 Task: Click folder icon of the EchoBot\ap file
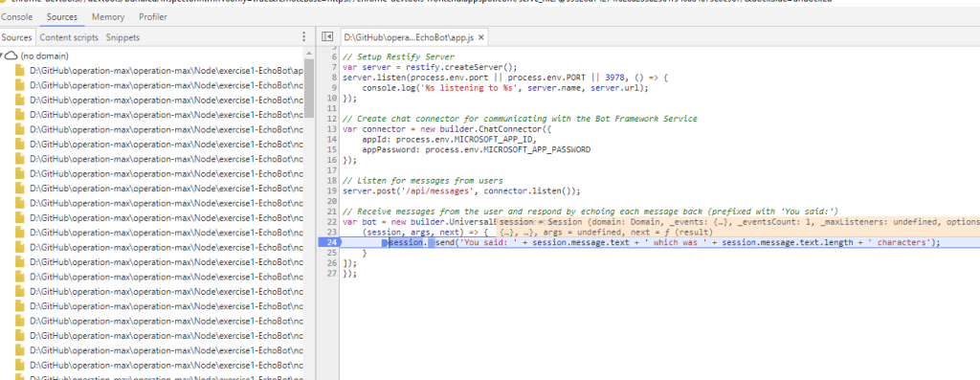[20, 71]
